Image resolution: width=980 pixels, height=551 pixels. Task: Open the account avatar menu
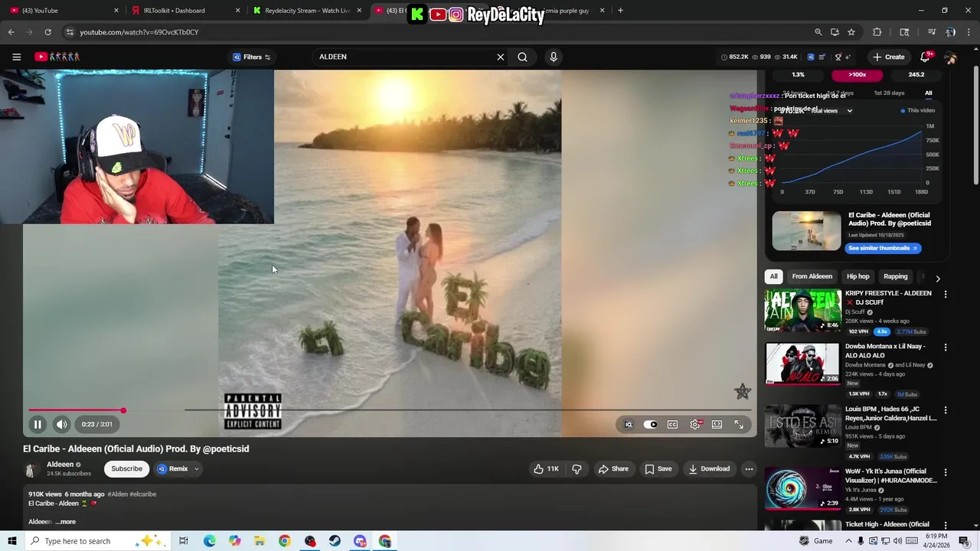point(950,57)
